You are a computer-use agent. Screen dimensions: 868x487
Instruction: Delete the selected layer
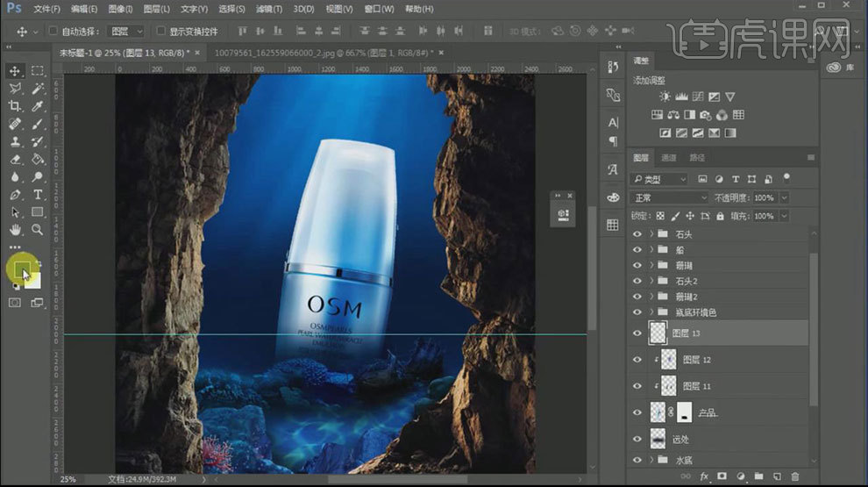pyautogui.click(x=795, y=476)
